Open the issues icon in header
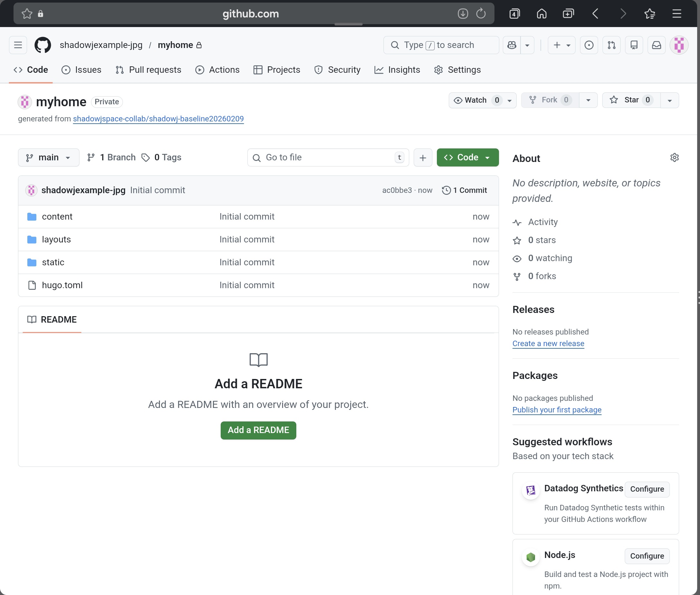Image resolution: width=700 pixels, height=595 pixels. pyautogui.click(x=589, y=45)
